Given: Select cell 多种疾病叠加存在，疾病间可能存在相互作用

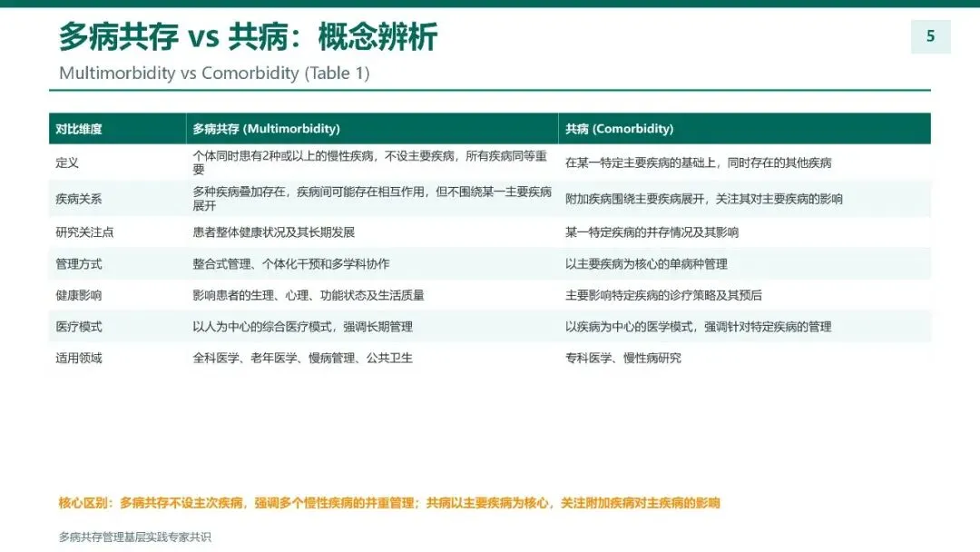Looking at the screenshot, I should pos(372,199).
